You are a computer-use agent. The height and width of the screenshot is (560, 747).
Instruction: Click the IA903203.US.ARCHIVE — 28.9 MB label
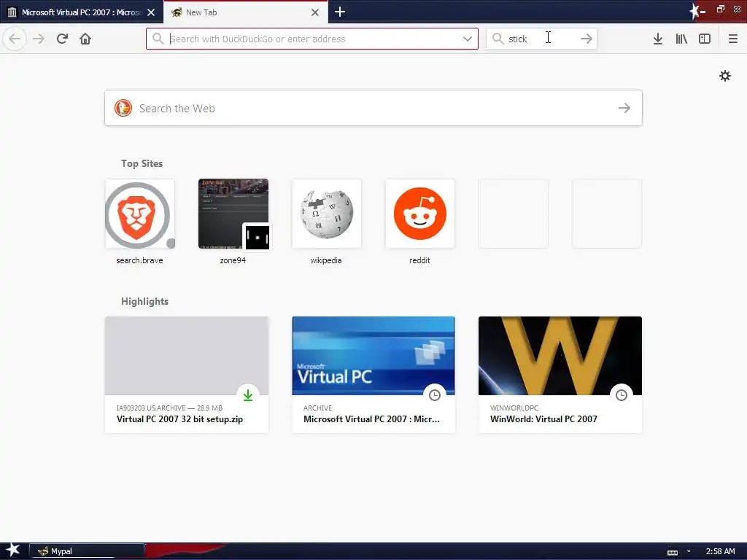point(169,408)
